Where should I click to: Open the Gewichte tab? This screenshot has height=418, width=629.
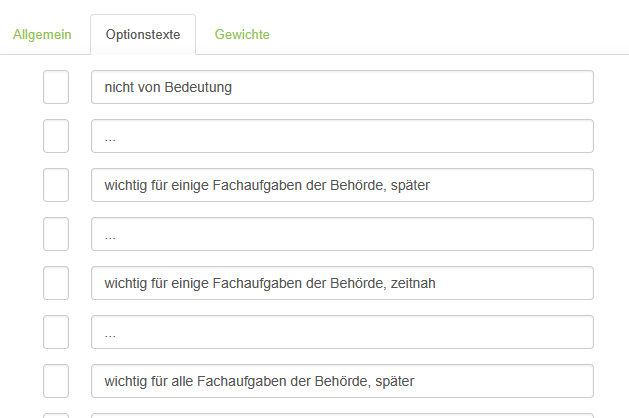(x=242, y=35)
